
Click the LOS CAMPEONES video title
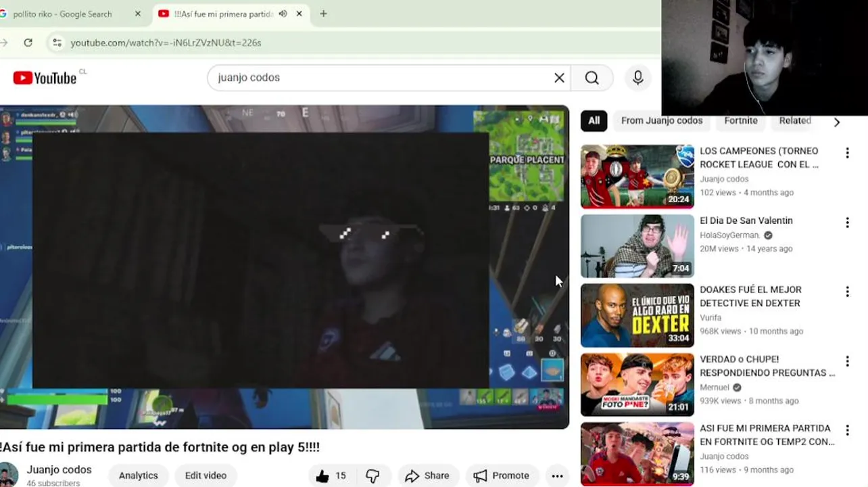[759, 158]
